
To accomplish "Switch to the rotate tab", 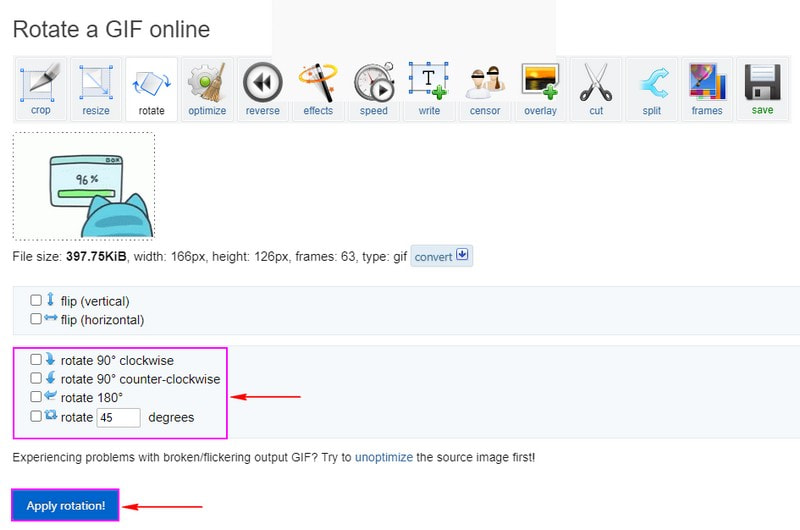I will click(x=151, y=88).
